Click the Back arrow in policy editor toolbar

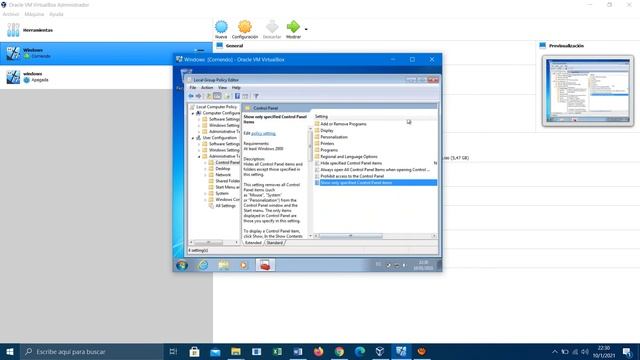[x=191, y=96]
